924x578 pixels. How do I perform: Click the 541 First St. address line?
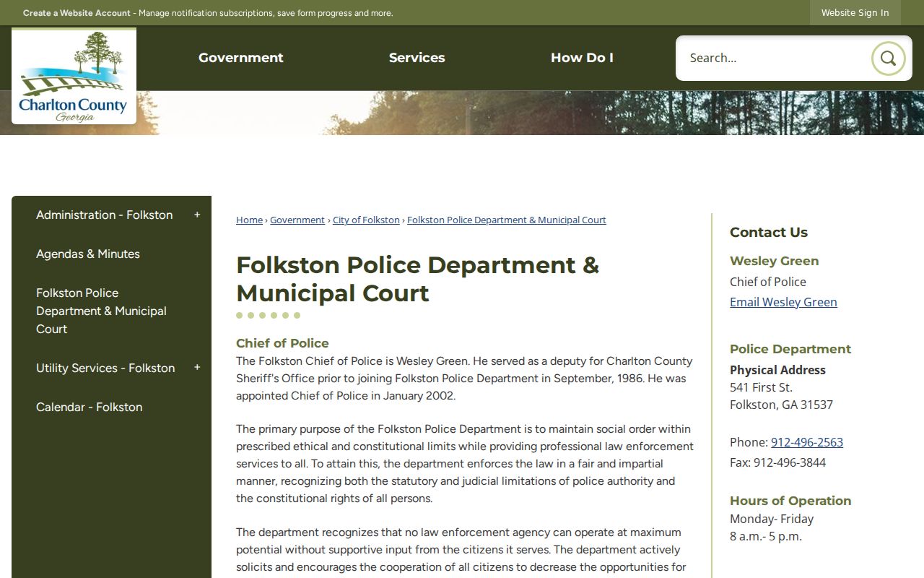(x=761, y=387)
